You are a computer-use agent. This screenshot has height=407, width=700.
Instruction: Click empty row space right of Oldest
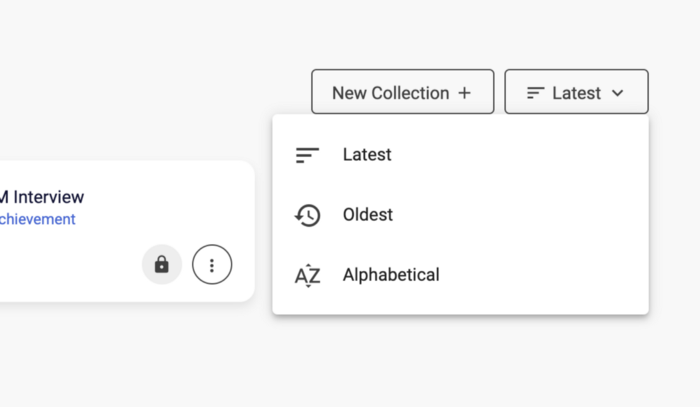point(520,215)
